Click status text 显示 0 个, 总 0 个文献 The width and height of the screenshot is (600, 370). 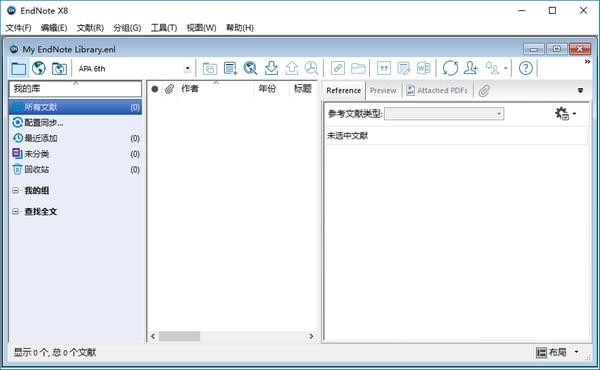(x=55, y=352)
